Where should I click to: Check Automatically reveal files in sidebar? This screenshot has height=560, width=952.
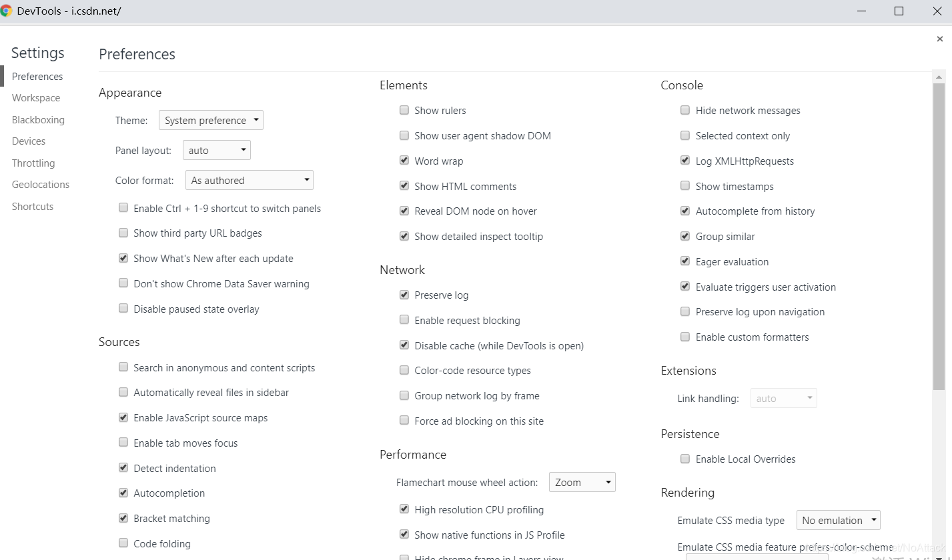tap(123, 392)
